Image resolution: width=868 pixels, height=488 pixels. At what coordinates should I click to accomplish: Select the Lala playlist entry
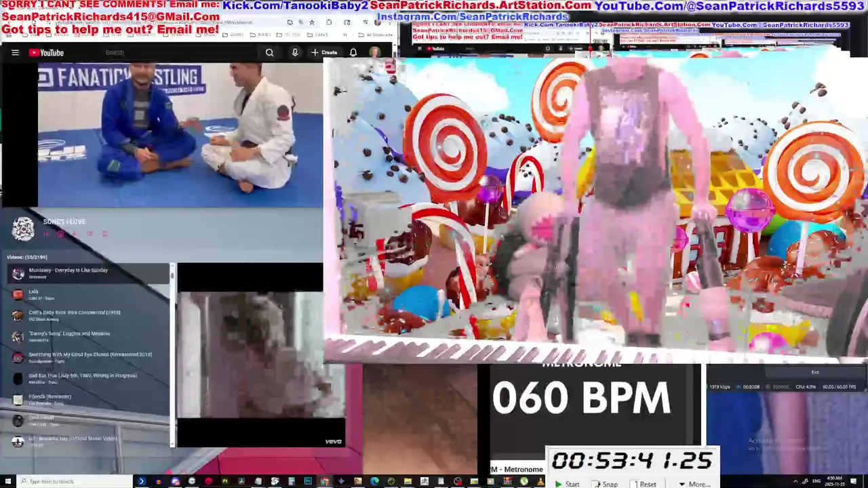pos(88,294)
